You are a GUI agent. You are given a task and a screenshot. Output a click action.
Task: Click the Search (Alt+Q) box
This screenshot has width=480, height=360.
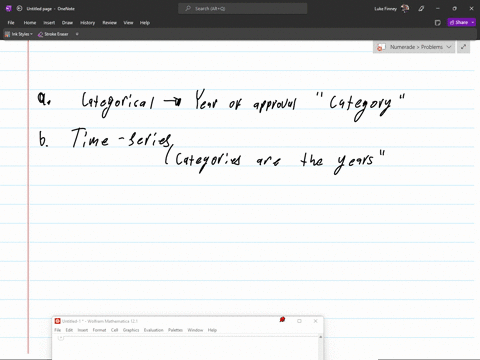(243, 8)
